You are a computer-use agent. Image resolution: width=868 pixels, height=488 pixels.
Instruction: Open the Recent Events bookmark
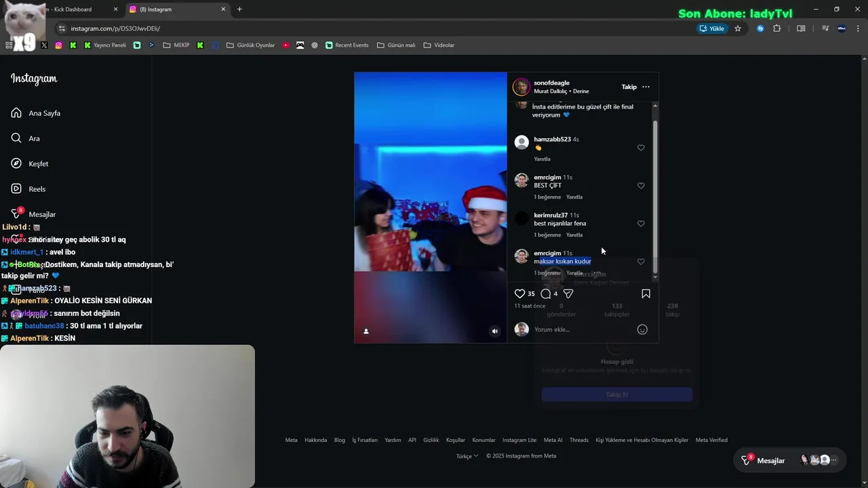[x=347, y=45]
